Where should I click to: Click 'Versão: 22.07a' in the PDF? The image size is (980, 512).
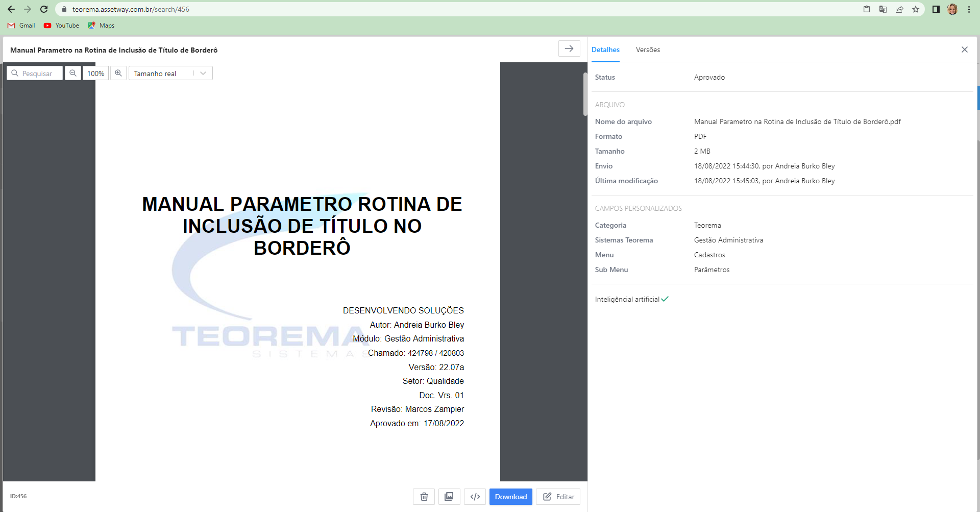(x=436, y=367)
